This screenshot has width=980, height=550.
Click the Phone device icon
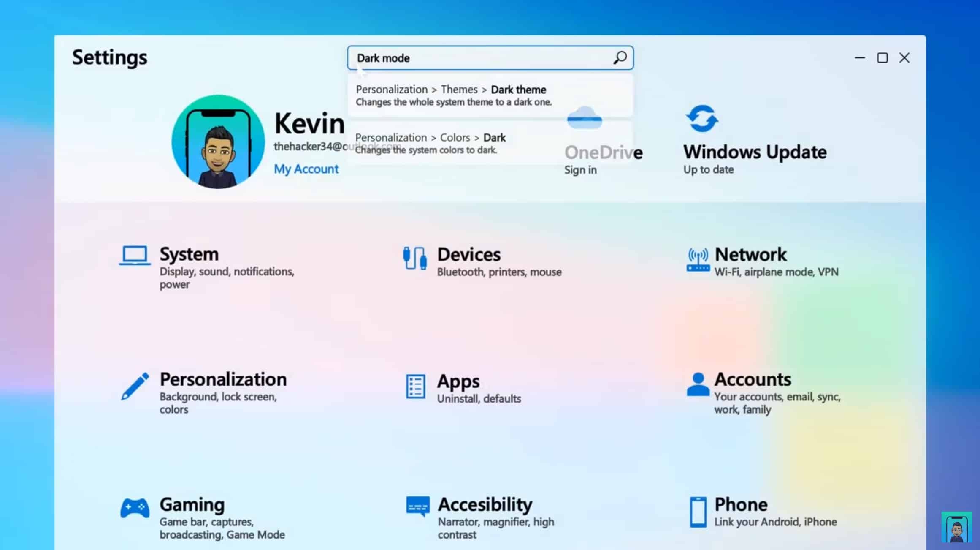pos(698,512)
